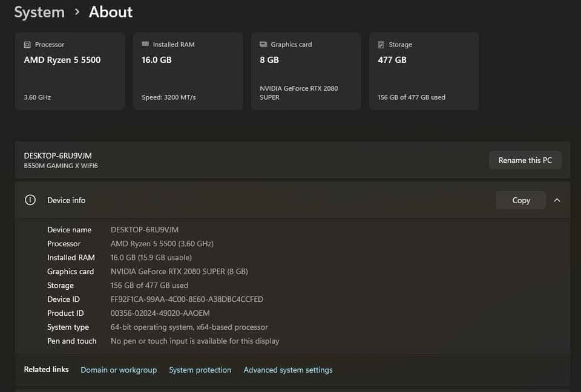Click 156 GB of 477 GB used card text
This screenshot has width=581, height=392.
pos(412,97)
